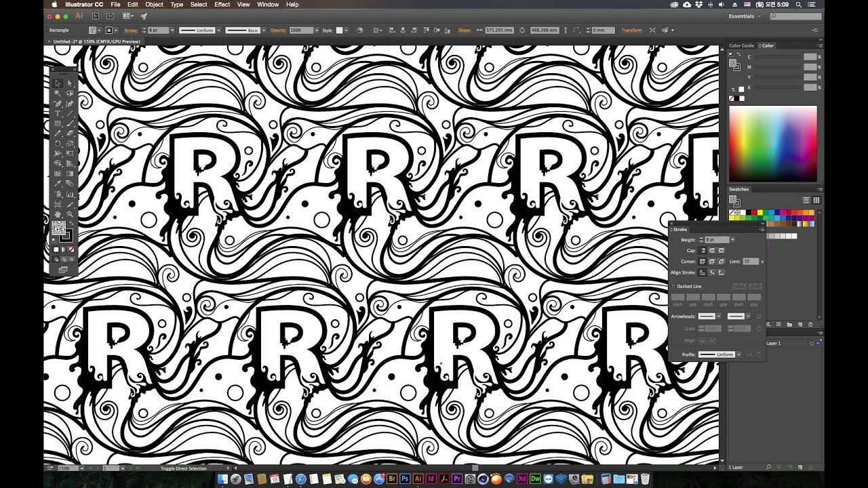868x488 pixels.
Task: Click the red swatch in Swatches panel
Action: (x=754, y=213)
